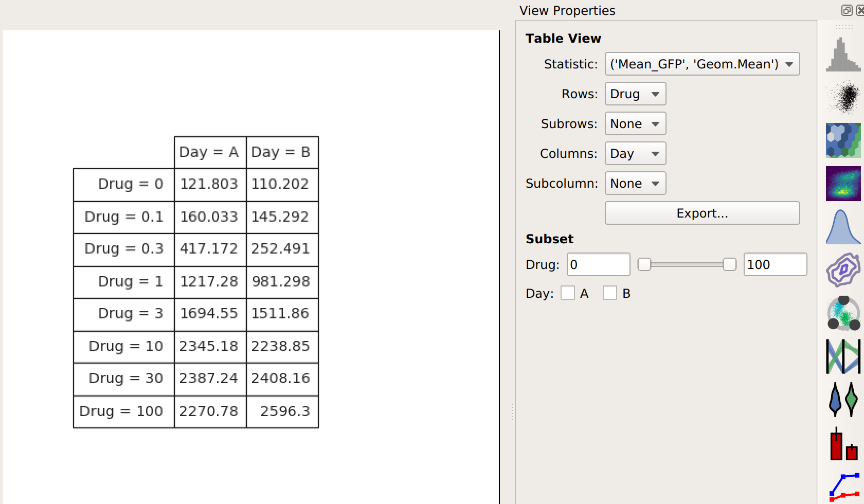The height and width of the screenshot is (504, 864).
Task: Click the Drug = 0.1 row label
Action: click(x=124, y=218)
